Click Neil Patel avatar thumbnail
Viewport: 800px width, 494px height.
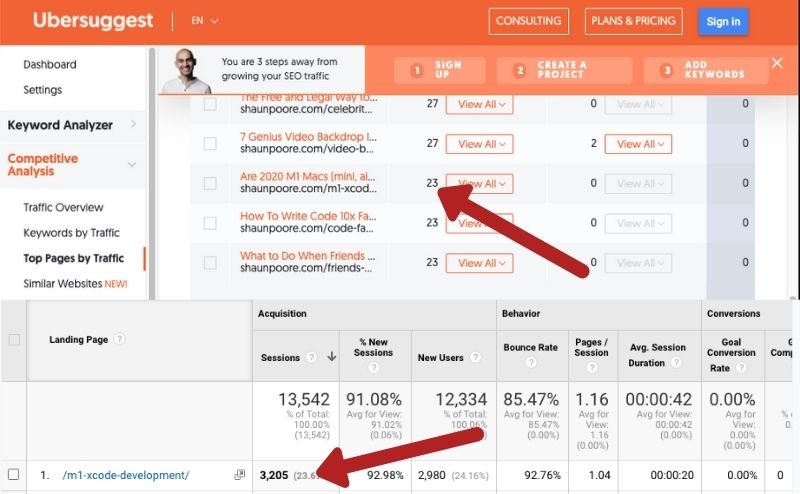coord(187,70)
